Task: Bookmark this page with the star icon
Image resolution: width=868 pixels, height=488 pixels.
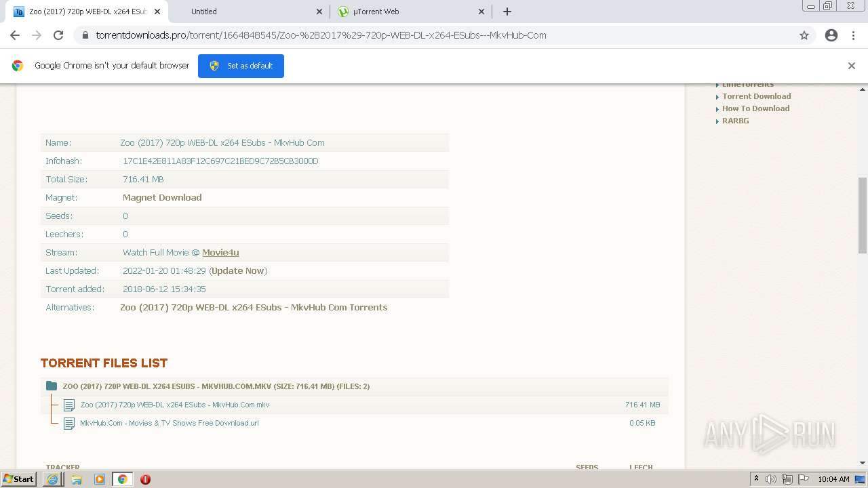Action: pyautogui.click(x=804, y=35)
